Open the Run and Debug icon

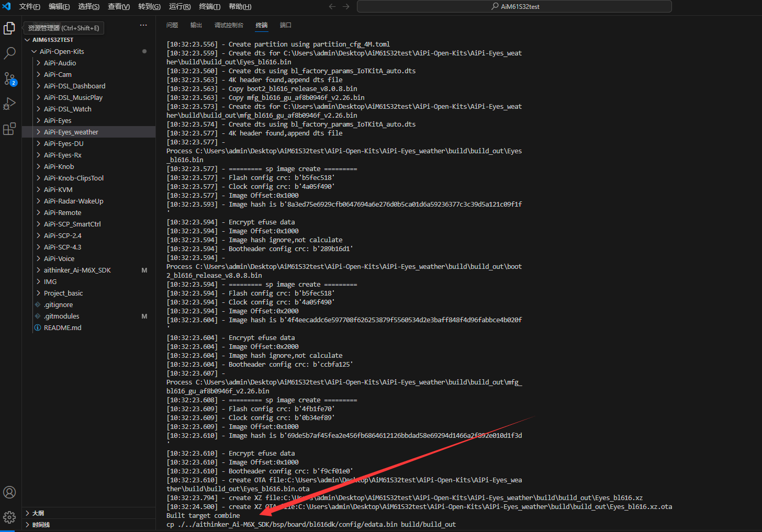tap(9, 104)
